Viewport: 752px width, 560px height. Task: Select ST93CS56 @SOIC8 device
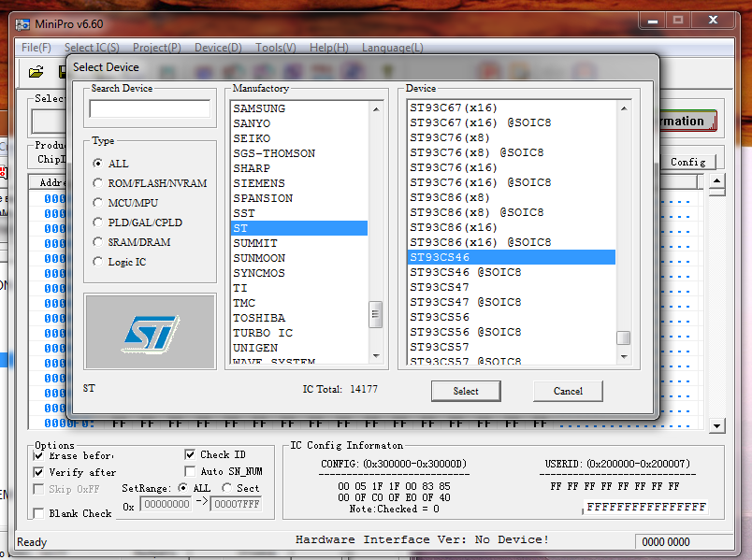point(512,332)
